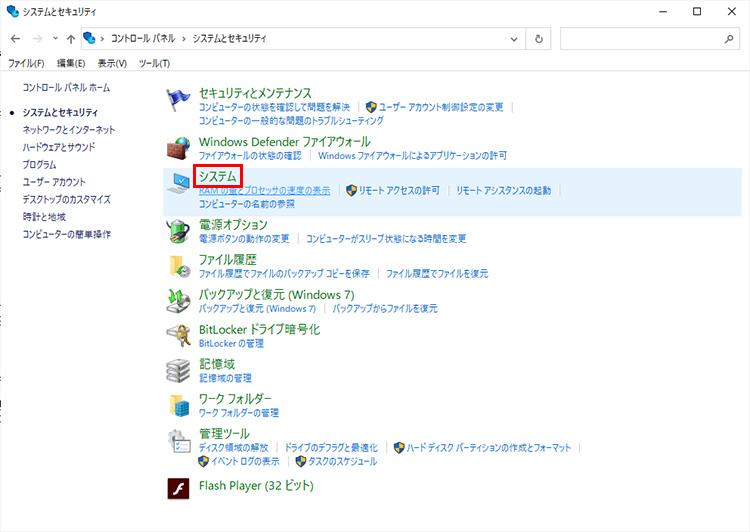Open the 編集(E) menu
Image resolution: width=750 pixels, height=532 pixels.
tap(71, 63)
